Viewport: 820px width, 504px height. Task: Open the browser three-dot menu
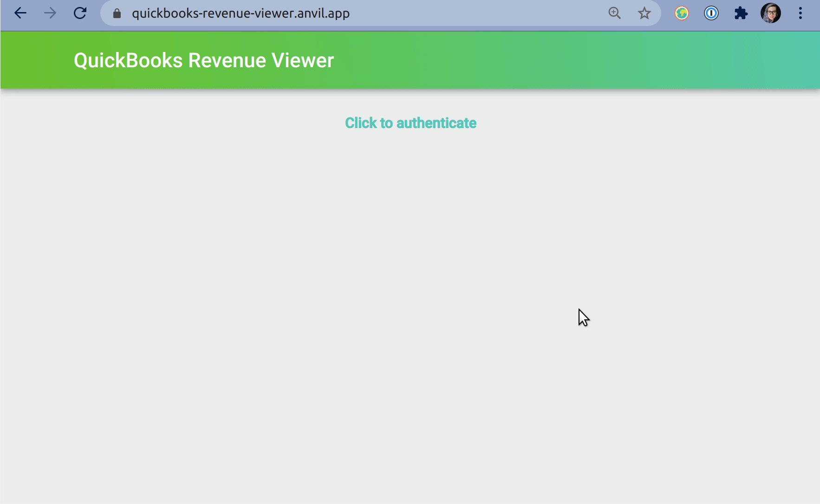pos(800,13)
